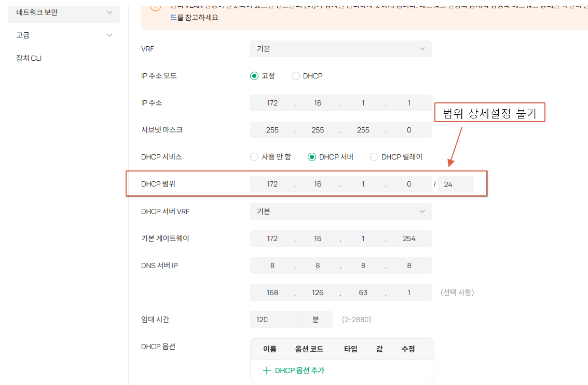
Task: Open the VRF dropdown
Action: 340,49
